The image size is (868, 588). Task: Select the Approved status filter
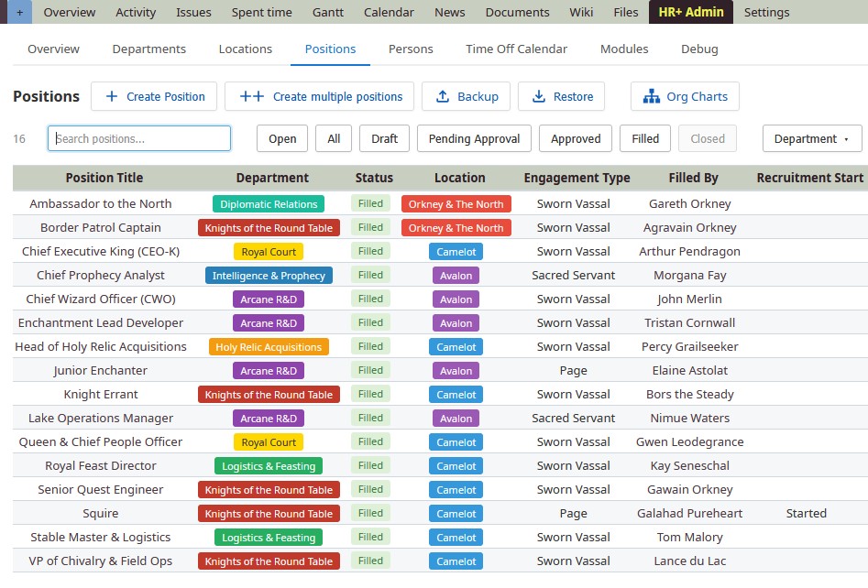576,139
